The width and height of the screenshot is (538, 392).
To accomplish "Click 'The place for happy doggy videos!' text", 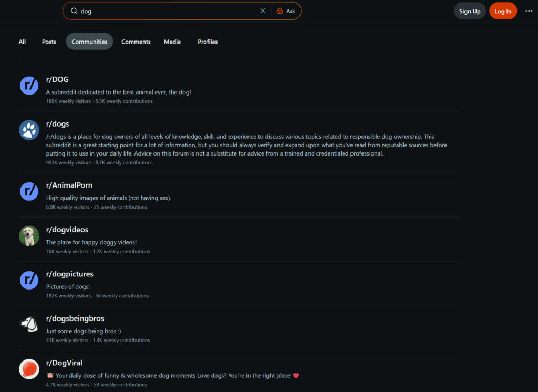I will tap(91, 242).
